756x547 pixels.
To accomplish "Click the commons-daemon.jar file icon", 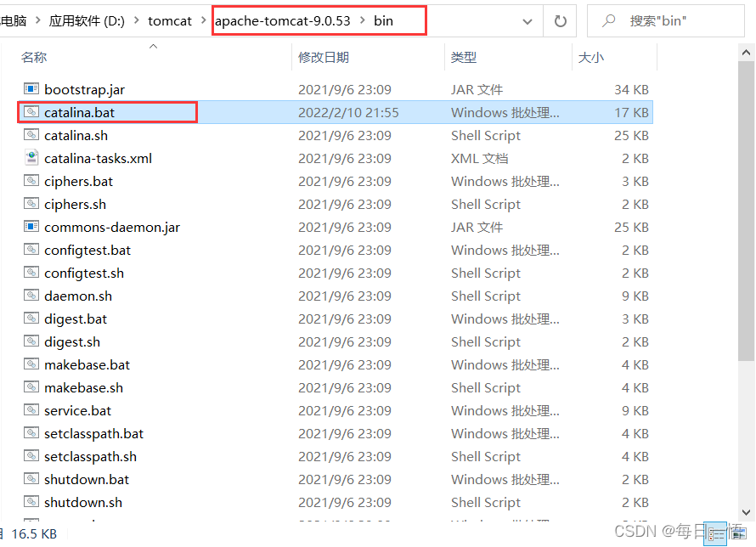I will tap(31, 227).
